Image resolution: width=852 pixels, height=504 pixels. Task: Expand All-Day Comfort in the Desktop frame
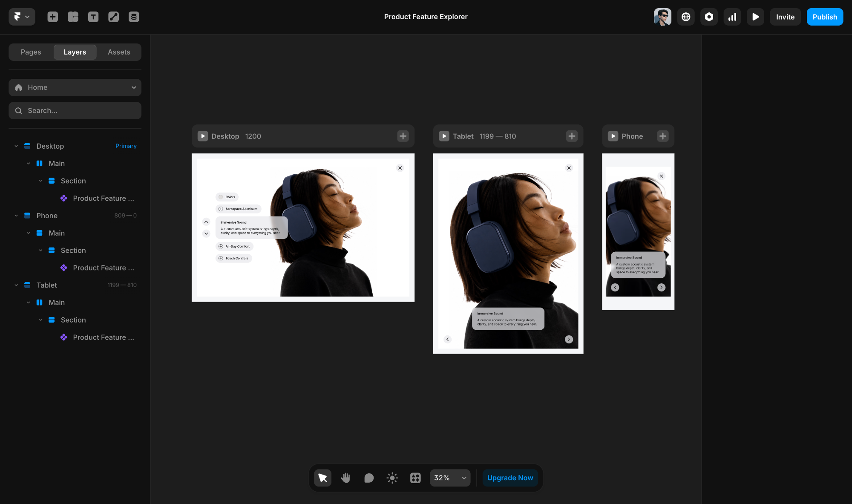click(234, 246)
